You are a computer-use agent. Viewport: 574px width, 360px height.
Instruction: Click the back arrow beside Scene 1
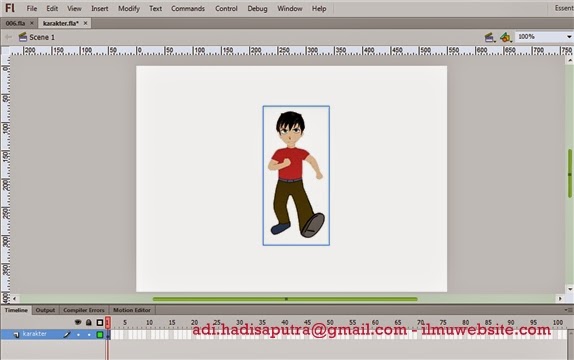[8, 37]
